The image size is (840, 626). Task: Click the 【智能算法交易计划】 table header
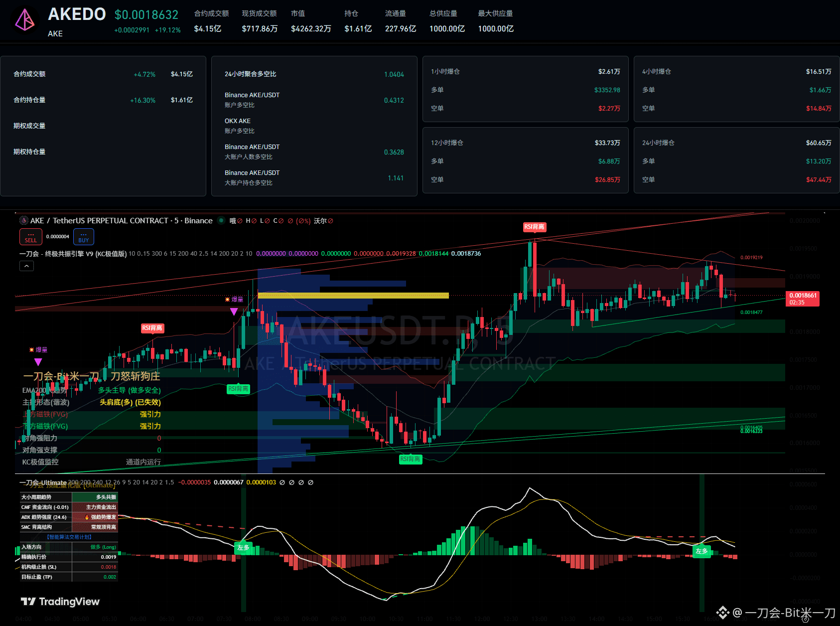click(69, 537)
